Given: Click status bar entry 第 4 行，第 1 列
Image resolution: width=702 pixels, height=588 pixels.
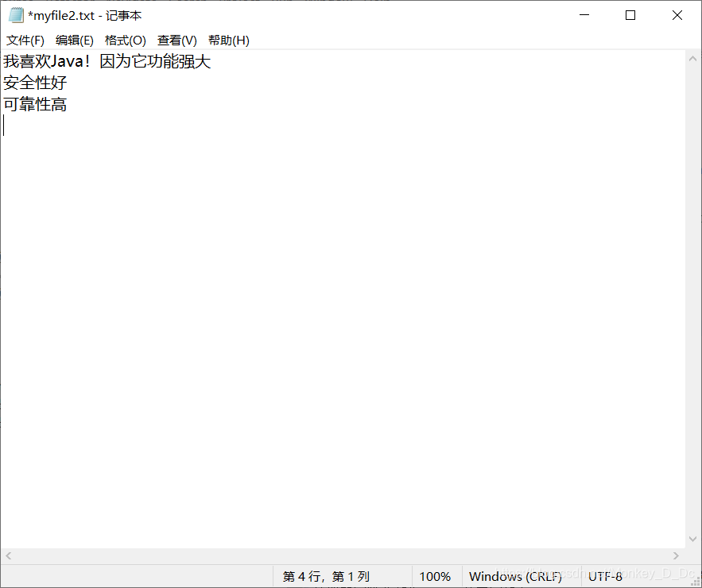Looking at the screenshot, I should pos(326,576).
